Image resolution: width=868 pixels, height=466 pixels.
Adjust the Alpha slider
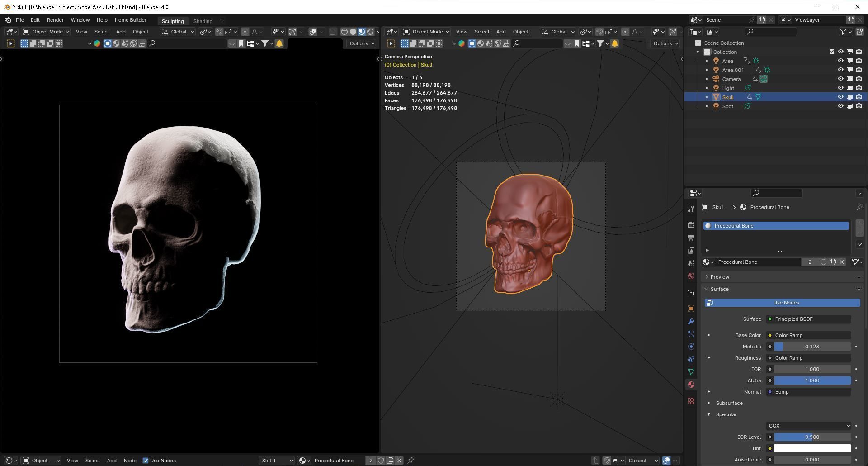[812, 380]
